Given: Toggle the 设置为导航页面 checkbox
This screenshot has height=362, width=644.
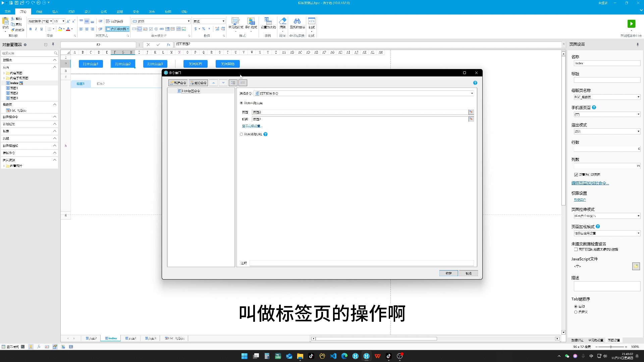Looking at the screenshot, I should point(576,174).
